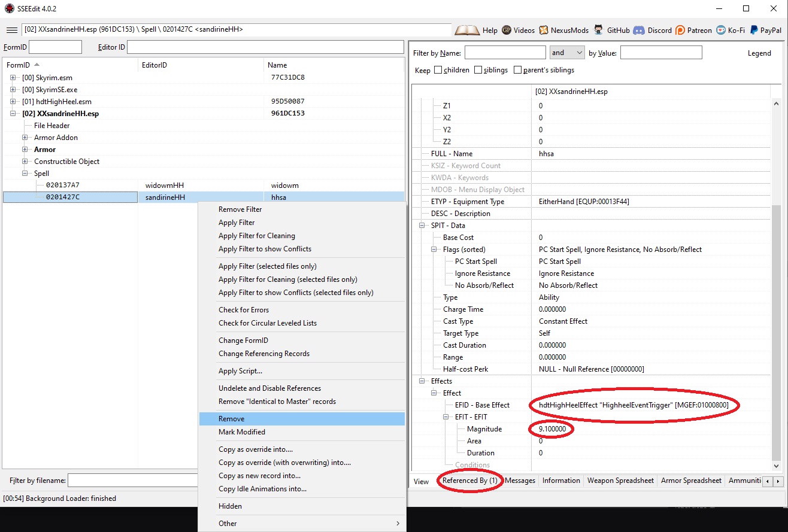788x532 pixels.
Task: Open the Ko-Fi link icon
Action: tap(721, 30)
